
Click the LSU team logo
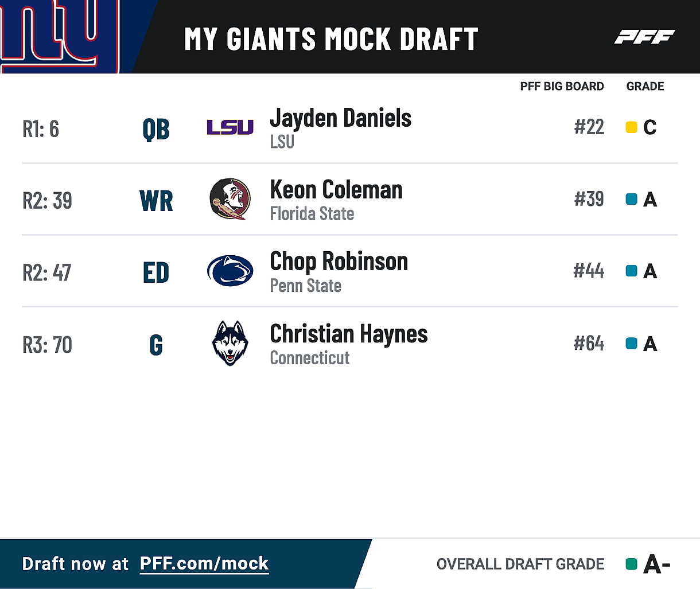[230, 127]
